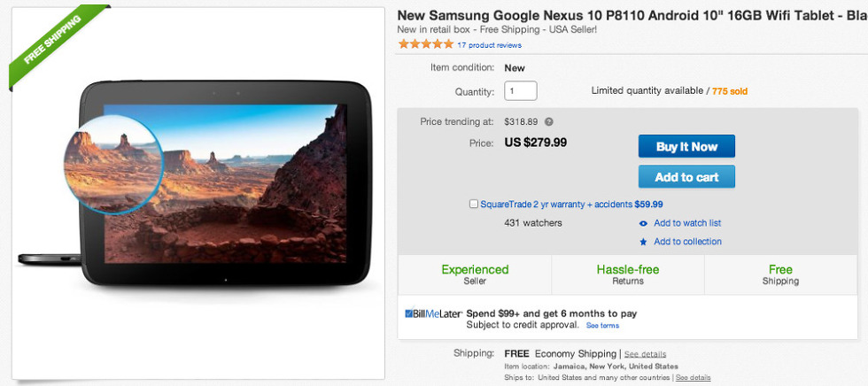Image resolution: width=868 pixels, height=386 pixels.
Task: Click the five-star rating icons
Action: pyautogui.click(x=426, y=44)
